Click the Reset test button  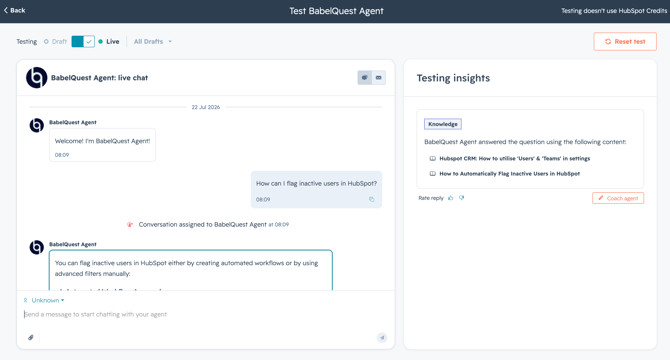(625, 41)
